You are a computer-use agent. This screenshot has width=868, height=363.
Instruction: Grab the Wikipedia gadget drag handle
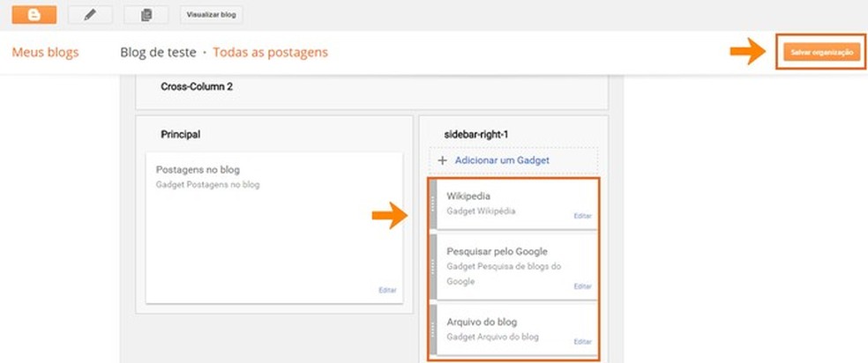pyautogui.click(x=434, y=204)
